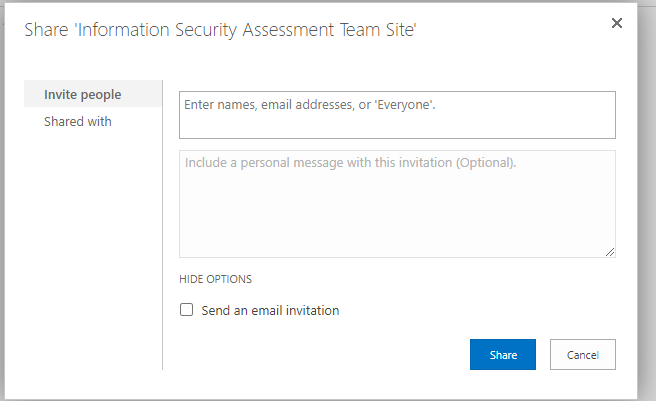Screen dimensions: 656x401
Task: Click the resize grip of the message box
Action: click(610, 252)
